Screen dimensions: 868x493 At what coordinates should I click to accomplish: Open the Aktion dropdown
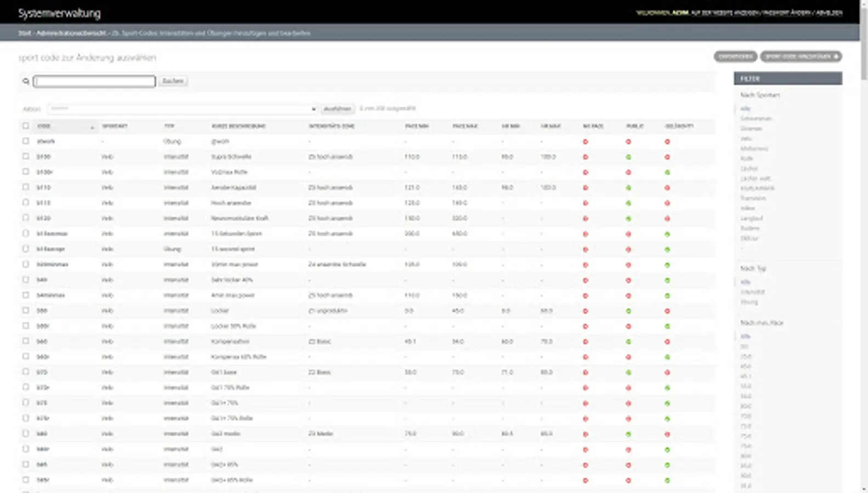click(182, 109)
